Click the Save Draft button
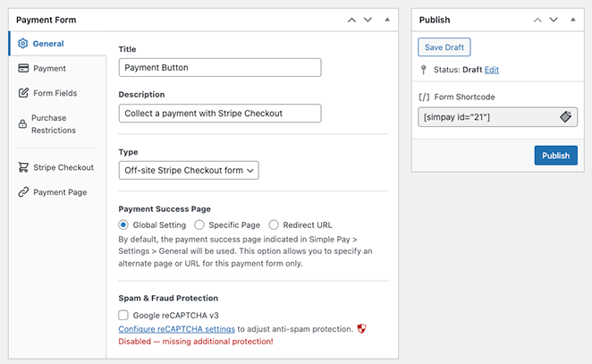 tap(444, 47)
